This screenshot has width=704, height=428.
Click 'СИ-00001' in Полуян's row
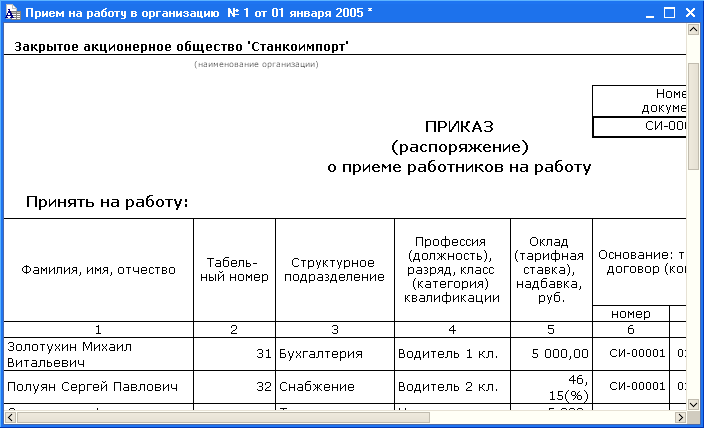tap(631, 387)
